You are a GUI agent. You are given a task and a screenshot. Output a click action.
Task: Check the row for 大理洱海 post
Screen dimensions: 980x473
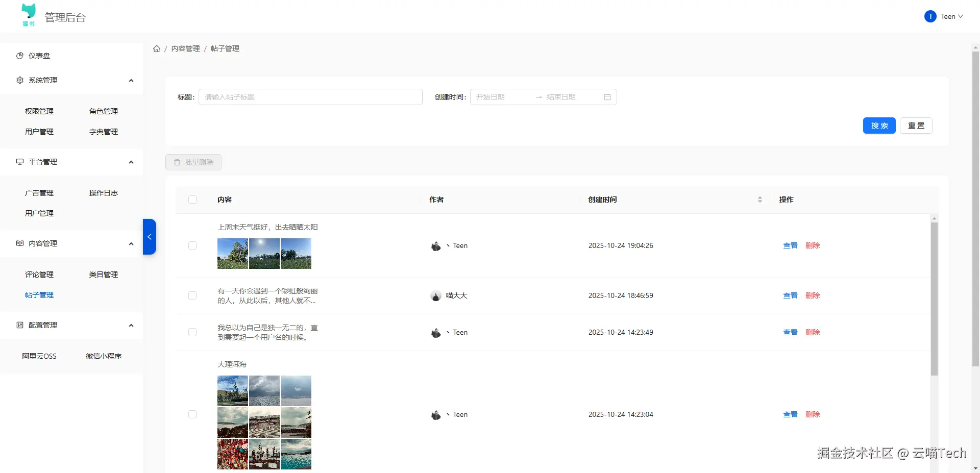point(192,414)
